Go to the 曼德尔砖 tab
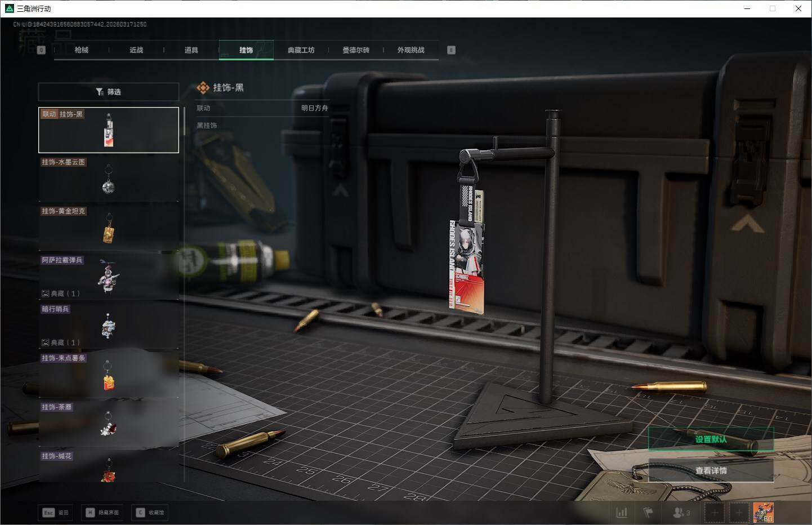The image size is (812, 525). (x=356, y=50)
